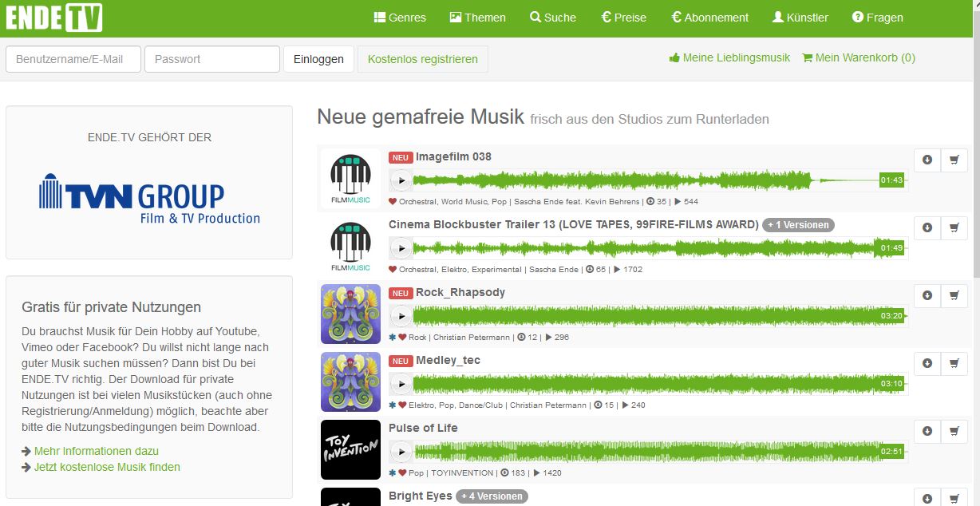
Task: Open the Themen menu
Action: pos(478,18)
